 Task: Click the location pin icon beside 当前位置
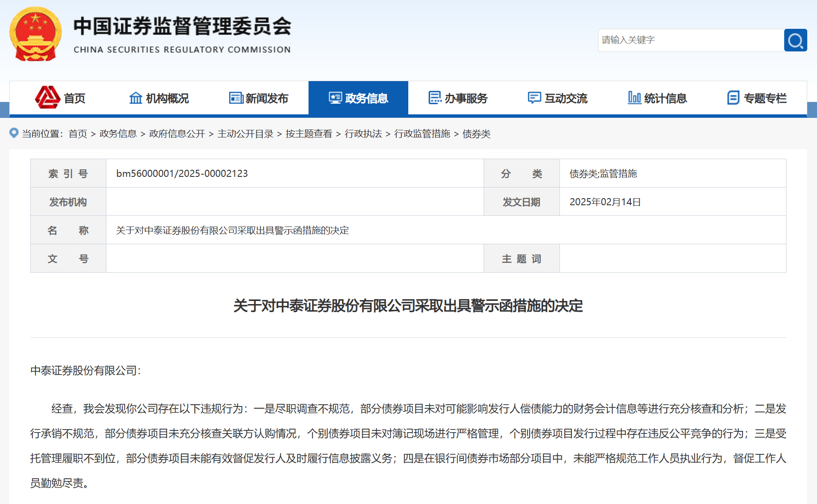14,134
